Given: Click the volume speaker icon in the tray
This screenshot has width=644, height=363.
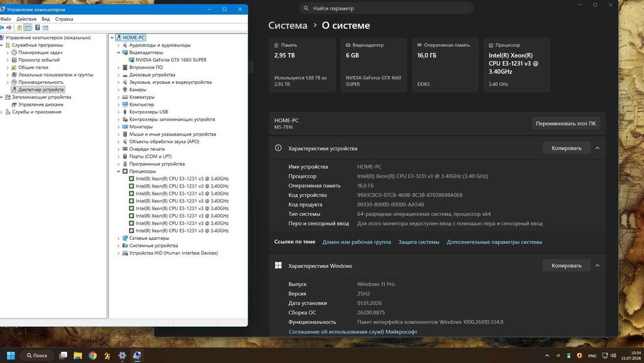Looking at the screenshot, I should pyautogui.click(x=613, y=356).
